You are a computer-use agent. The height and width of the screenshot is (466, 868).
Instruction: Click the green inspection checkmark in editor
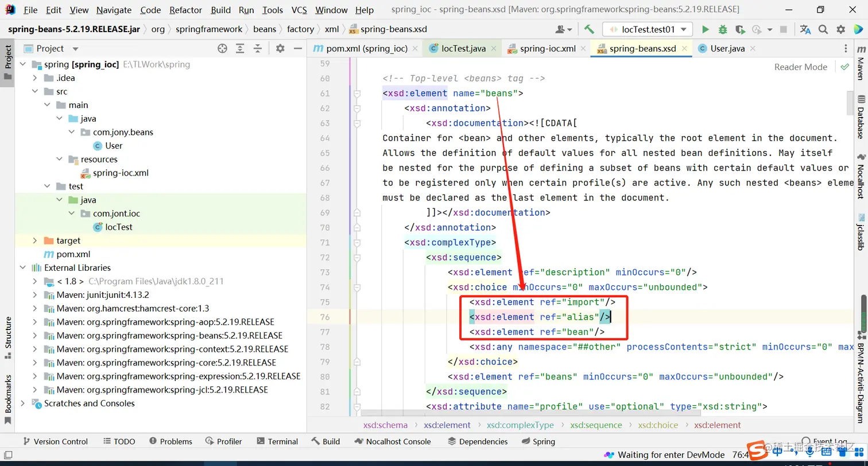pyautogui.click(x=844, y=67)
